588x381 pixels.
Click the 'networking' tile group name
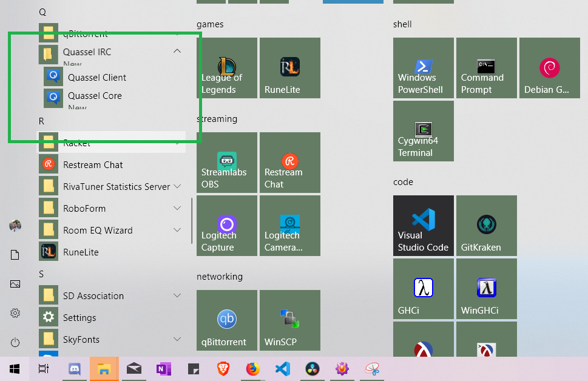(x=220, y=277)
